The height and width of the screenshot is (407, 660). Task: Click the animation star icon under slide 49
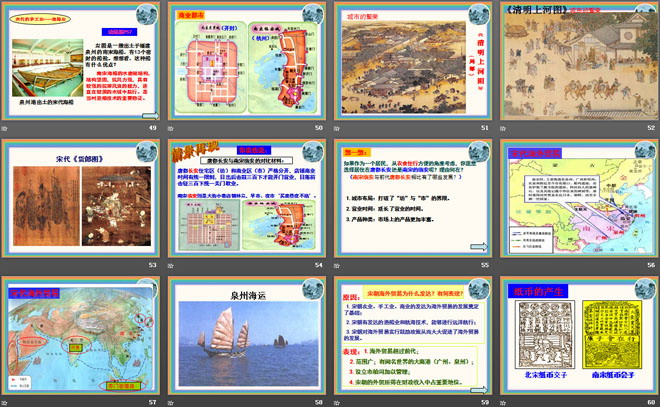tap(4, 128)
